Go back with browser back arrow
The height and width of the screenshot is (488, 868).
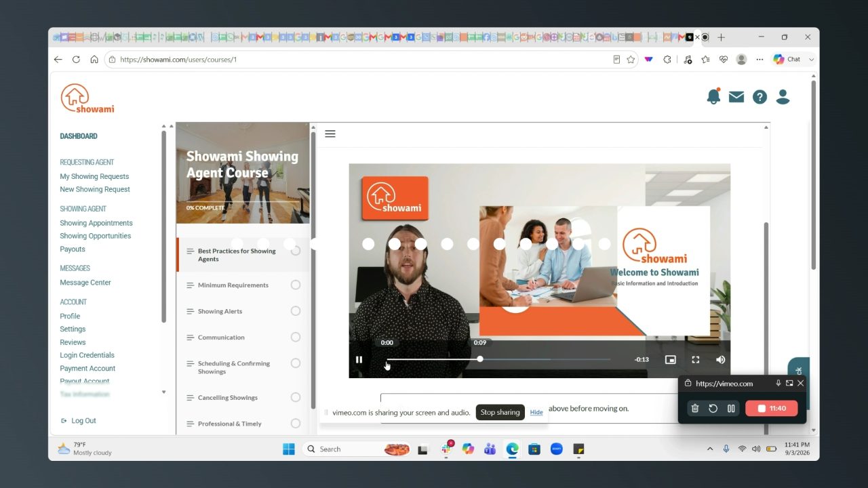pyautogui.click(x=58, y=60)
